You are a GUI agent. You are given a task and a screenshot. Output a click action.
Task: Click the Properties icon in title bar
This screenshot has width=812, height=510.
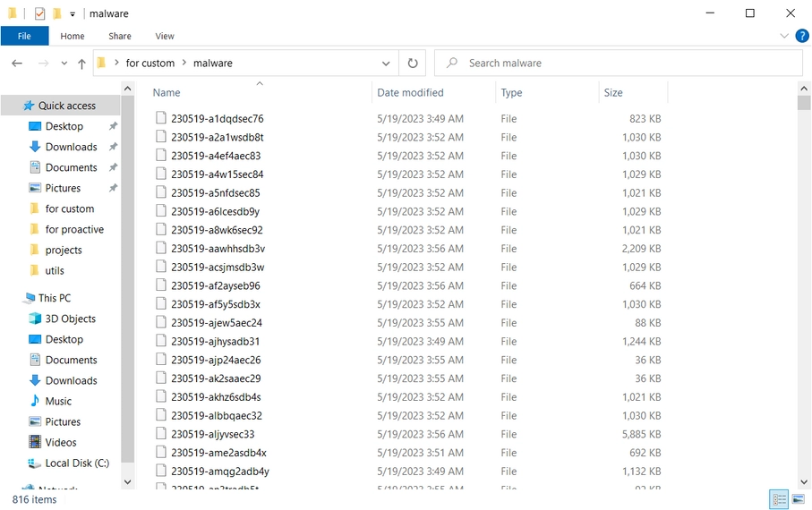coord(39,13)
